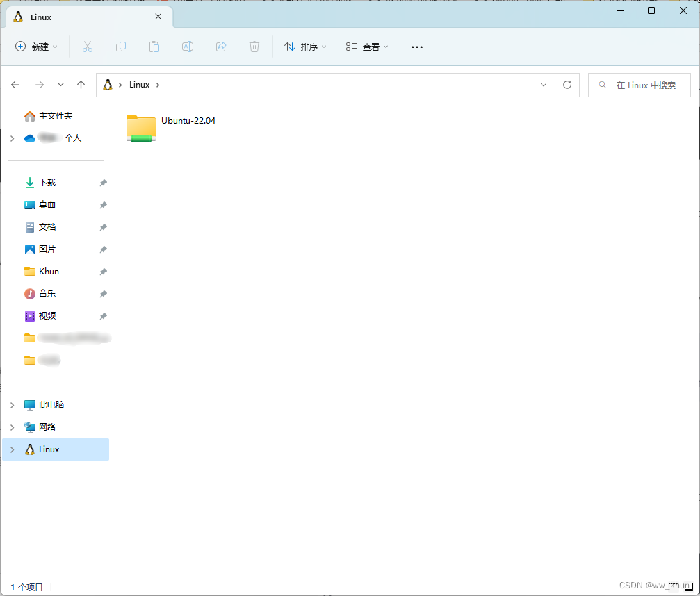The image size is (700, 596).
Task: Click the Delete trash can icon
Action: pyautogui.click(x=254, y=47)
